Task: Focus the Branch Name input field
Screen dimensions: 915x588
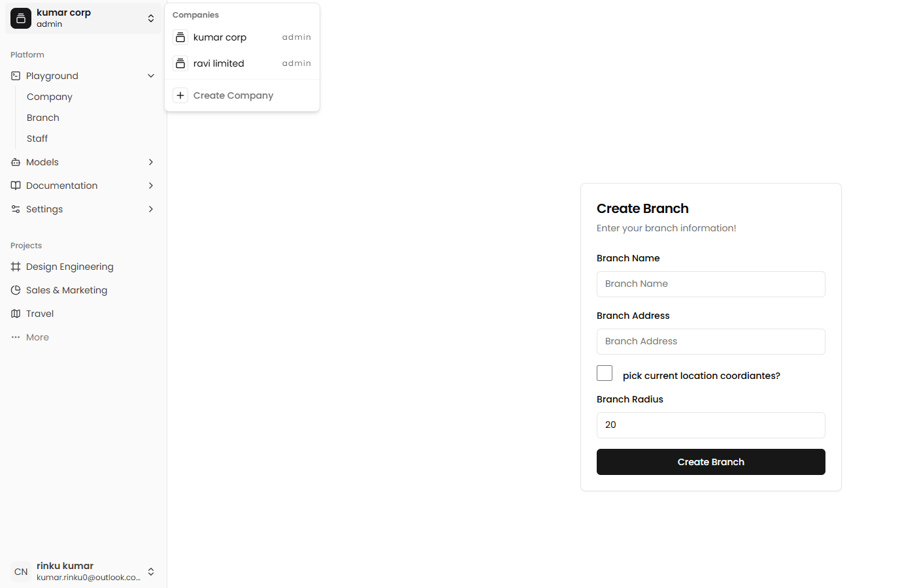Action: pyautogui.click(x=710, y=284)
